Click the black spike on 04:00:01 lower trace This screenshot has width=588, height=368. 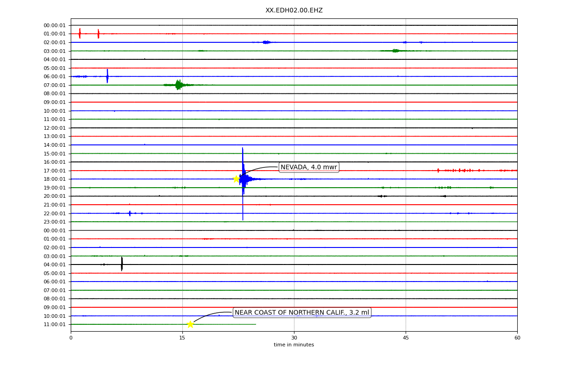pos(122,264)
